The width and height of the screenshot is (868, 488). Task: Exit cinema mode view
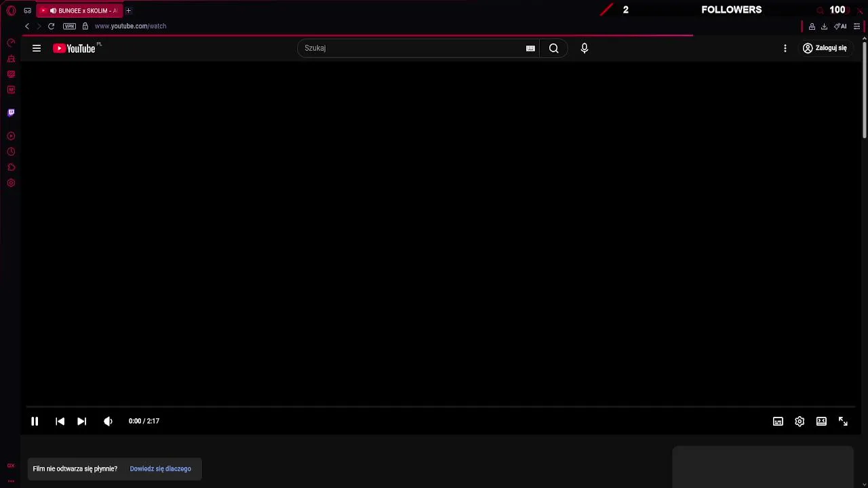pyautogui.click(x=821, y=421)
